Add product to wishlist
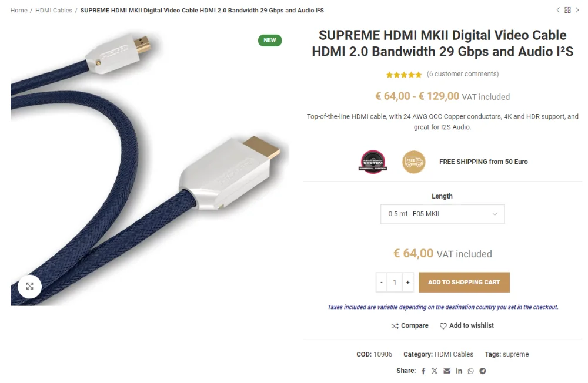Screen dimensions: 588x383 (467, 326)
